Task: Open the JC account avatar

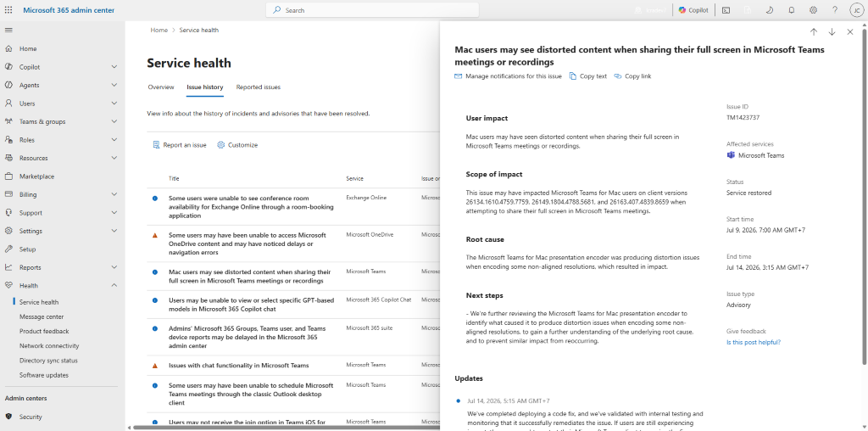Action: pos(856,10)
